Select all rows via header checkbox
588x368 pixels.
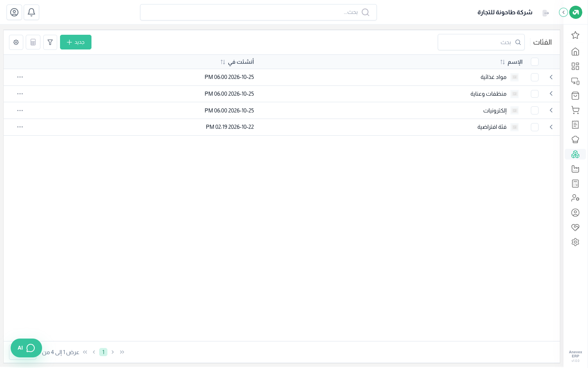[x=535, y=62]
